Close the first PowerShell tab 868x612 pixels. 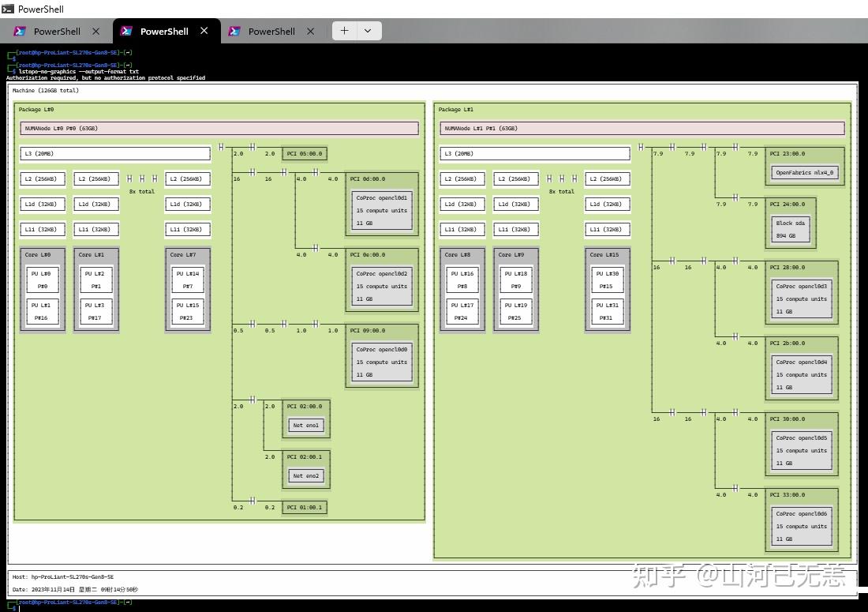point(96,32)
